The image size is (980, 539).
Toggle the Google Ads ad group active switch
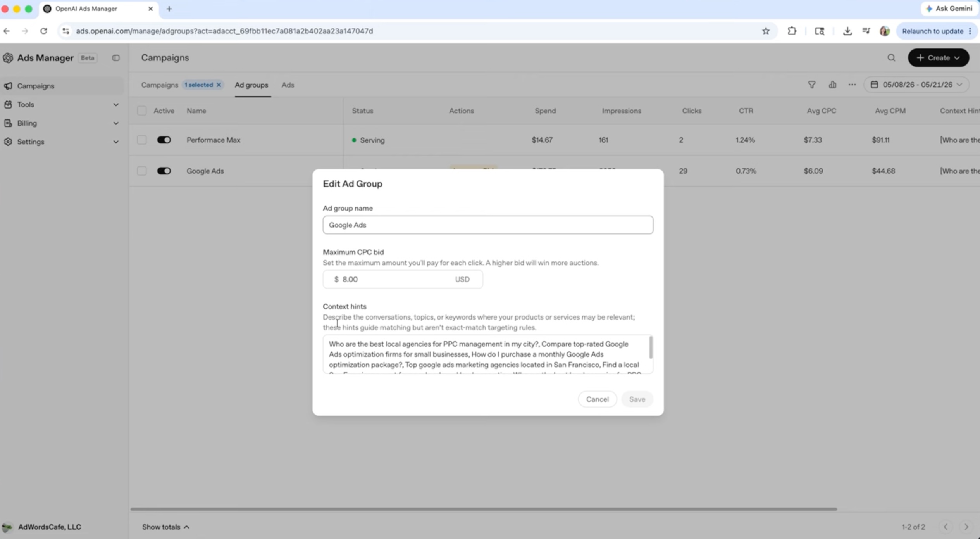point(164,171)
